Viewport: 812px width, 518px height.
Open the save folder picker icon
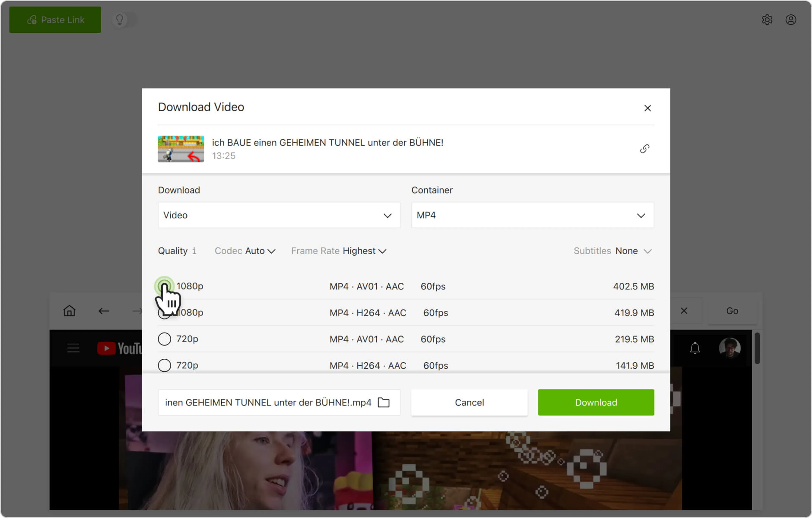coord(383,402)
